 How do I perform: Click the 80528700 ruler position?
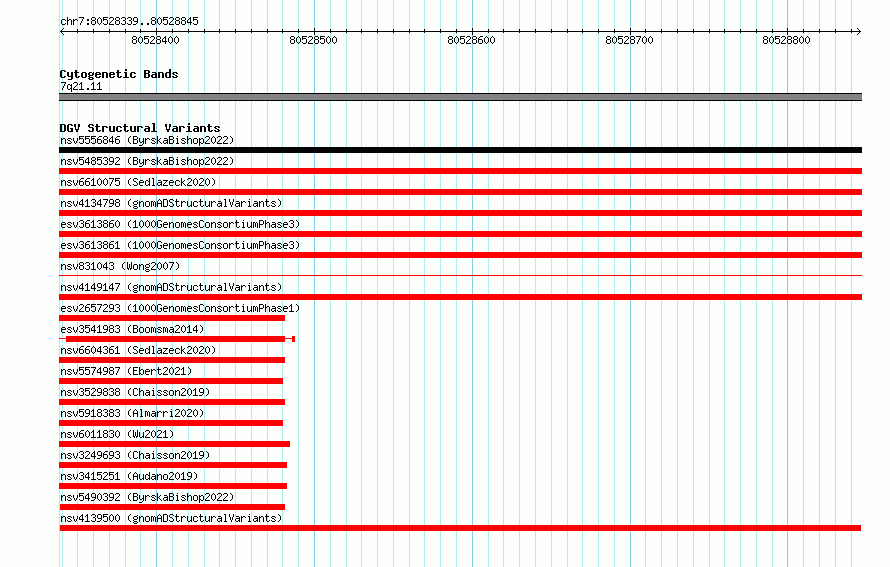629,40
